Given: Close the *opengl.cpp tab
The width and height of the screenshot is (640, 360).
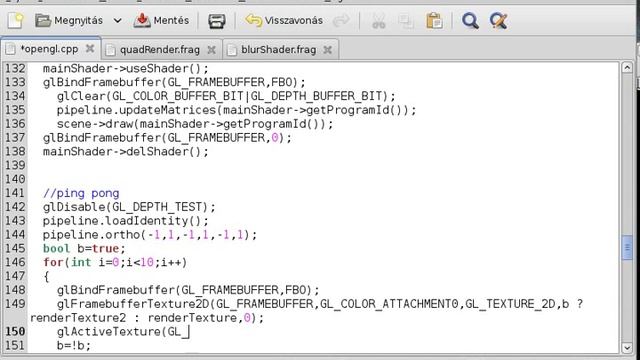Looking at the screenshot, I should click(90, 49).
